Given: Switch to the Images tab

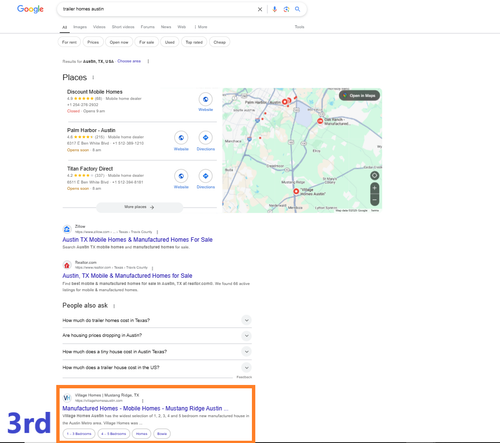Looking at the screenshot, I should pos(80,27).
